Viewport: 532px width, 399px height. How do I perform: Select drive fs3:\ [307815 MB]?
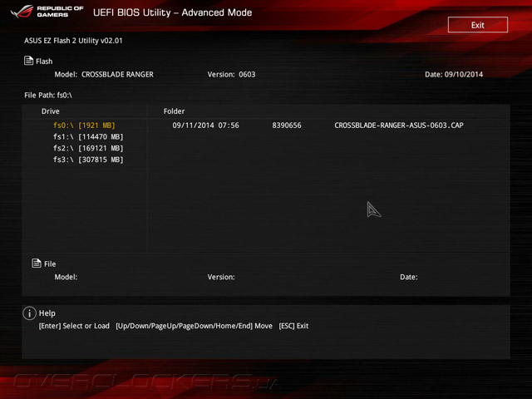click(88, 160)
